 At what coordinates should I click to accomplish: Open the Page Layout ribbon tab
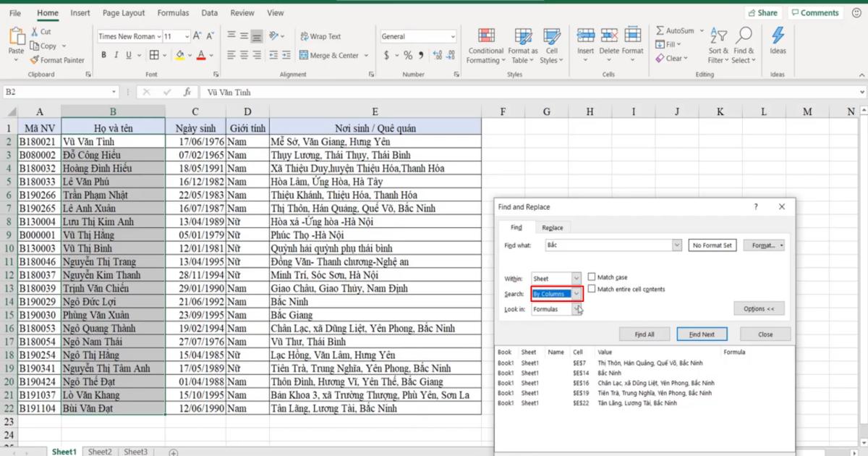pyautogui.click(x=124, y=13)
